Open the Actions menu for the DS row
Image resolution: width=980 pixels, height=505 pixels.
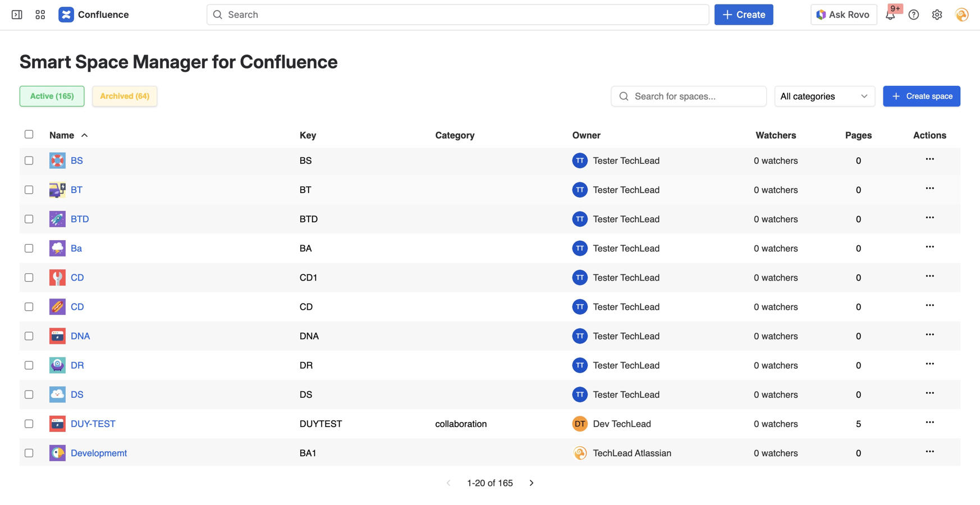[x=929, y=394]
